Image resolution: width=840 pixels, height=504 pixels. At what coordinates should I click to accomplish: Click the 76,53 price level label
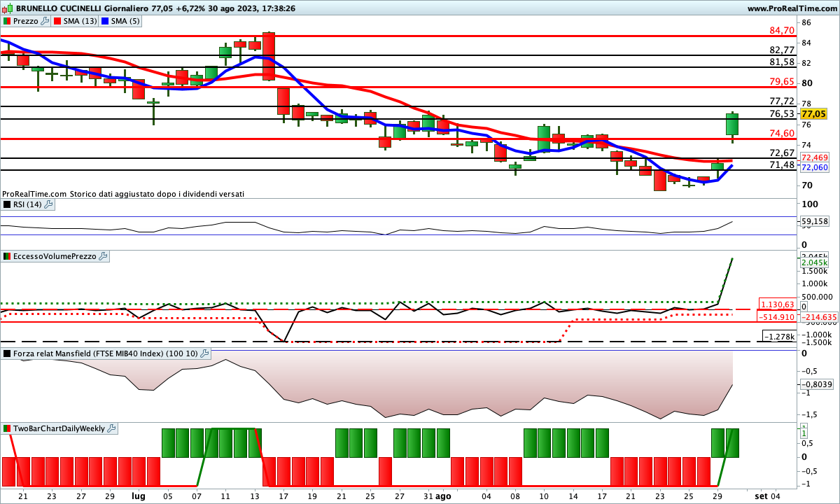pyautogui.click(x=782, y=113)
